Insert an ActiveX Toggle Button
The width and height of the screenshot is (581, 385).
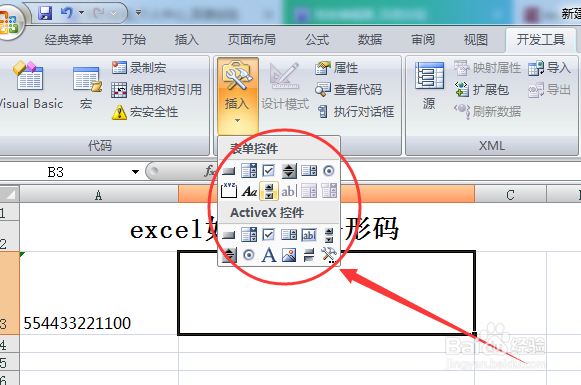[309, 255]
